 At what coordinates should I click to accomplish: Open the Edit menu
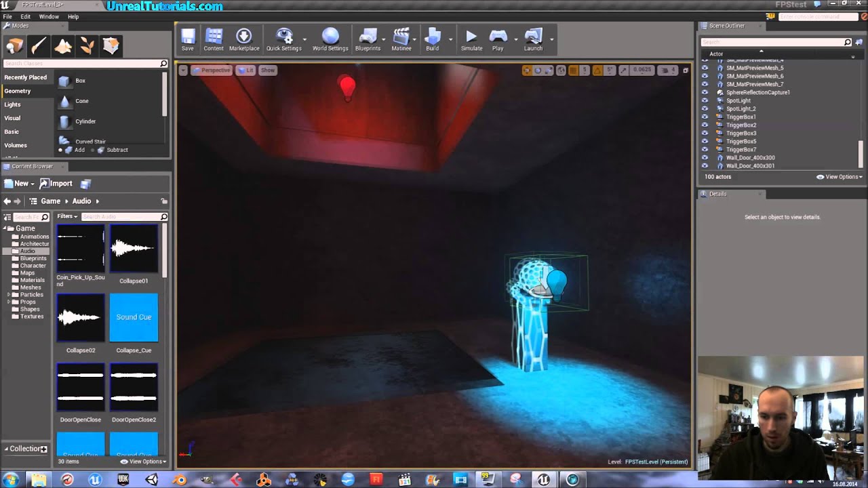tap(25, 16)
